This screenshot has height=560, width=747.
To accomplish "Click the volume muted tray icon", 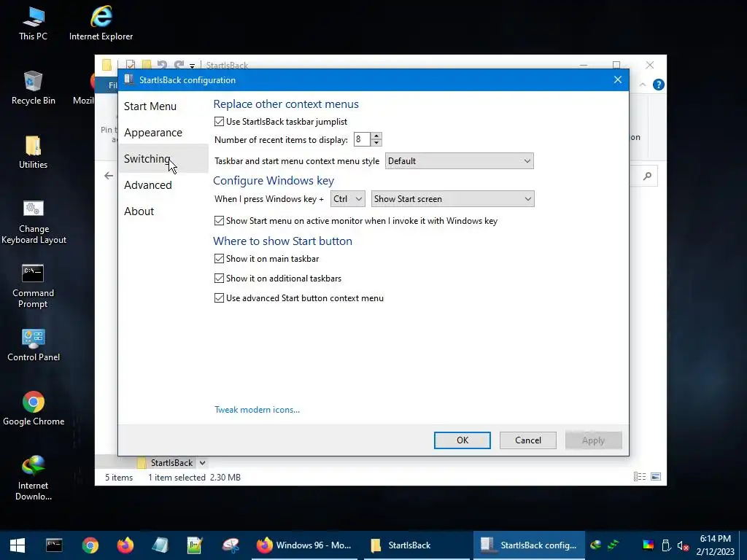I will click(x=683, y=545).
